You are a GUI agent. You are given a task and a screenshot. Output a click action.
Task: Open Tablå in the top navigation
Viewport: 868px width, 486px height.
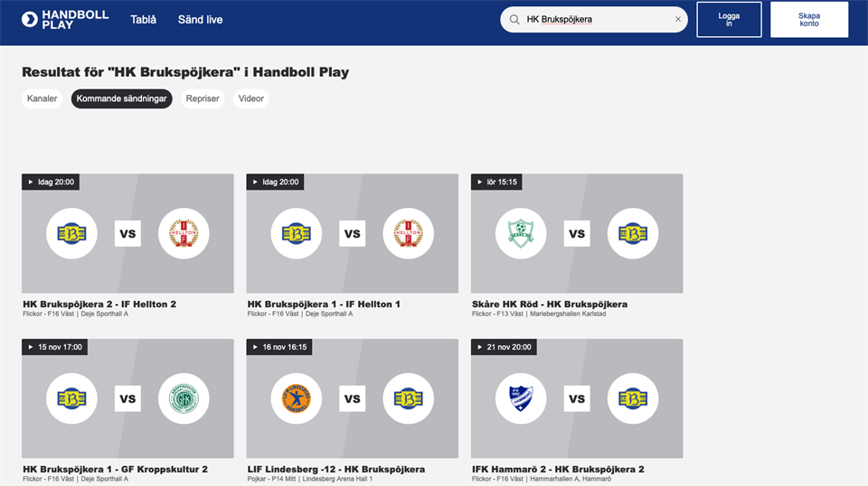pyautogui.click(x=143, y=19)
